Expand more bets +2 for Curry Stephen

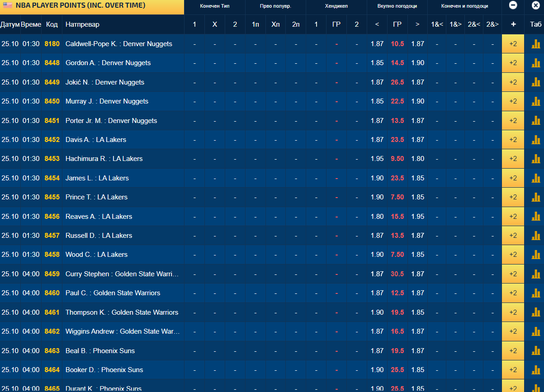(513, 274)
